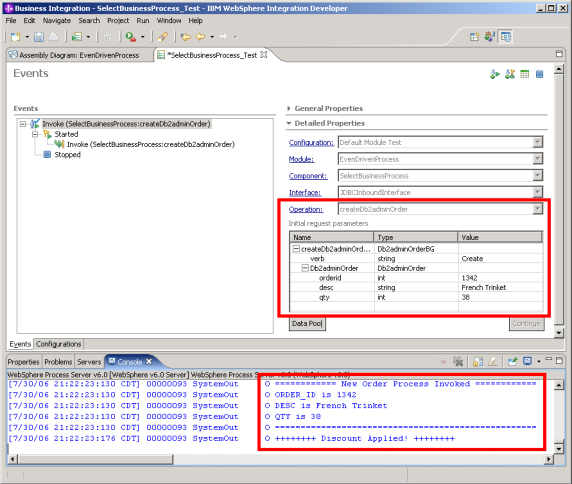Click the Open Perspective icon
The height and width of the screenshot is (484, 572).
475,36
